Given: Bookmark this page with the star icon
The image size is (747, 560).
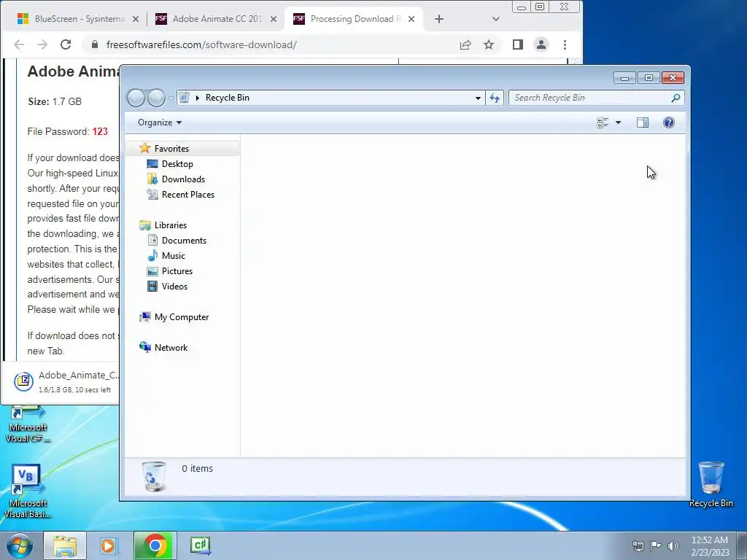Looking at the screenshot, I should click(489, 44).
